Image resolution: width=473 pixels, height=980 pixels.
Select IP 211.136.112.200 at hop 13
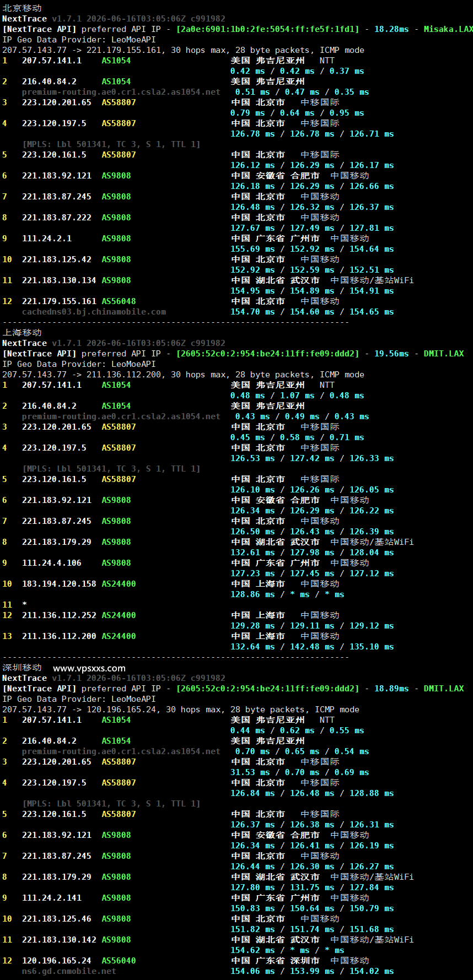59,636
